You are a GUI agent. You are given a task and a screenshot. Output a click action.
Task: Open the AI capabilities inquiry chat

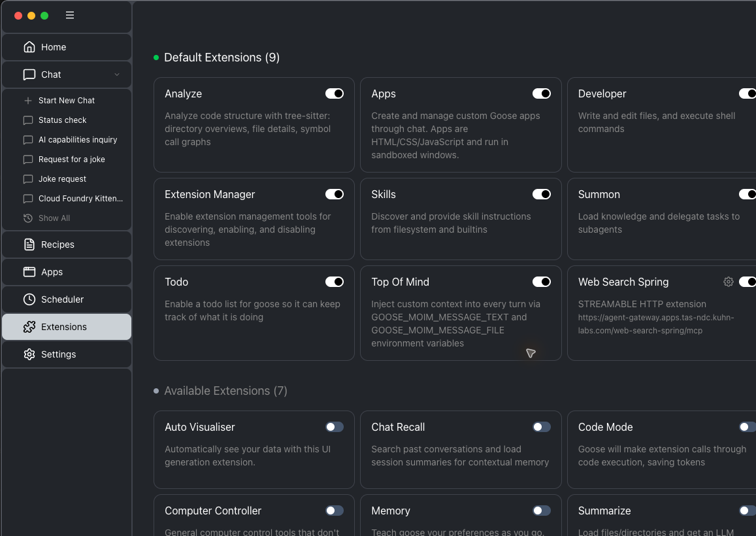[78, 140]
